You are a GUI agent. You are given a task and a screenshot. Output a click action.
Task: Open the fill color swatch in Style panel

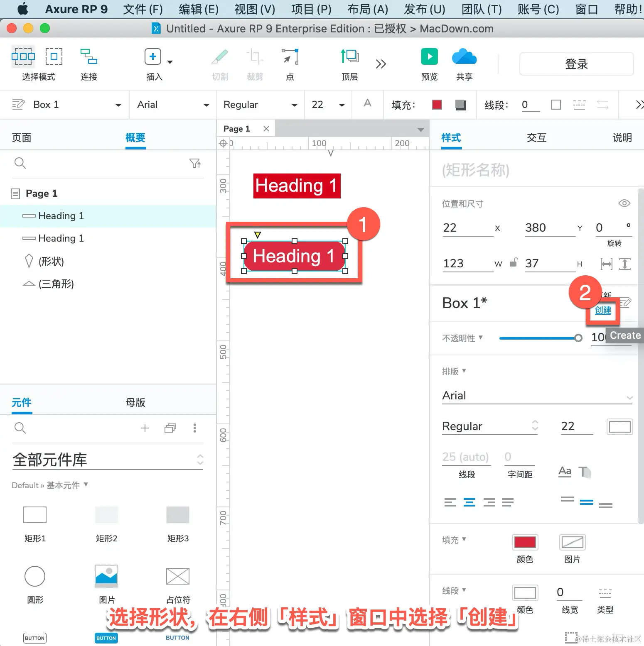pyautogui.click(x=525, y=542)
